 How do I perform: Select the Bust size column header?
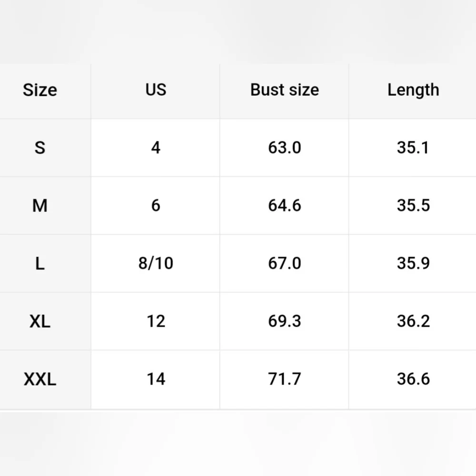pyautogui.click(x=285, y=90)
